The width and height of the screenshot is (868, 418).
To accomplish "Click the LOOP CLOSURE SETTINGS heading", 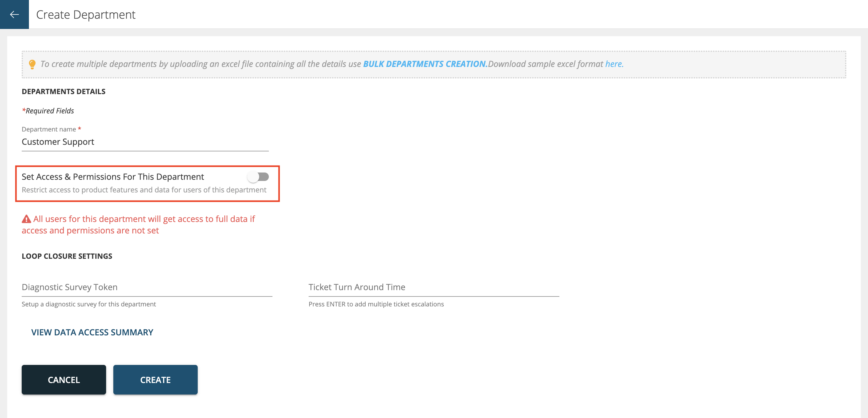I will (x=67, y=256).
